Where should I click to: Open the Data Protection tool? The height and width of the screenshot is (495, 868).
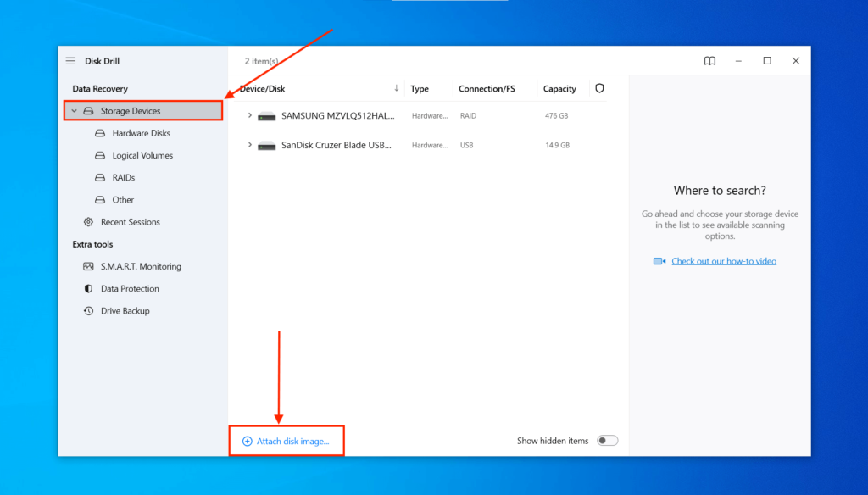point(130,288)
